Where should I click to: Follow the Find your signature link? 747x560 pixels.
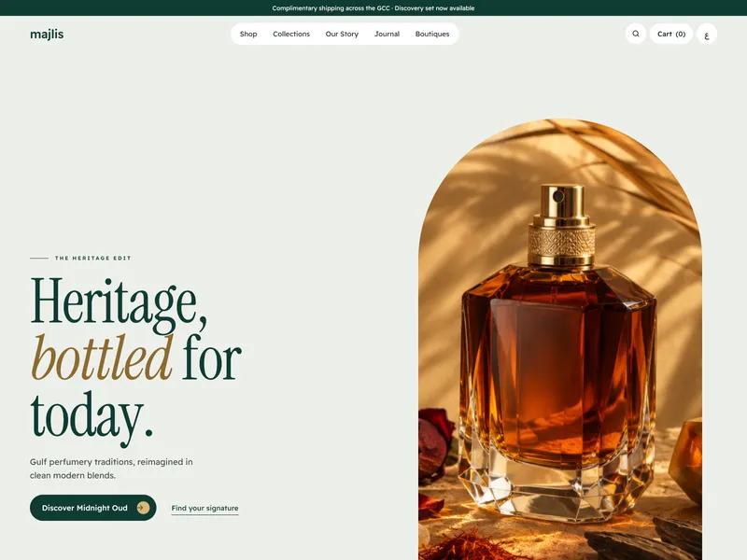(x=204, y=508)
